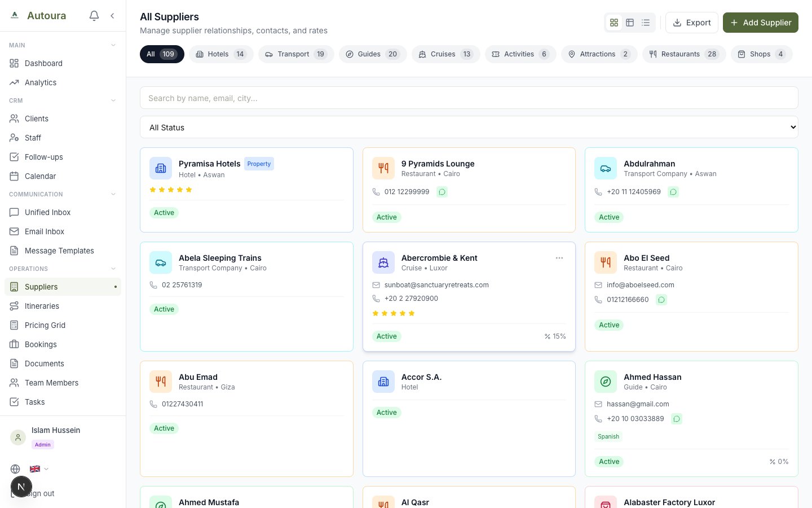
Task: Filter suppliers by Hotels tab
Action: click(x=221, y=54)
